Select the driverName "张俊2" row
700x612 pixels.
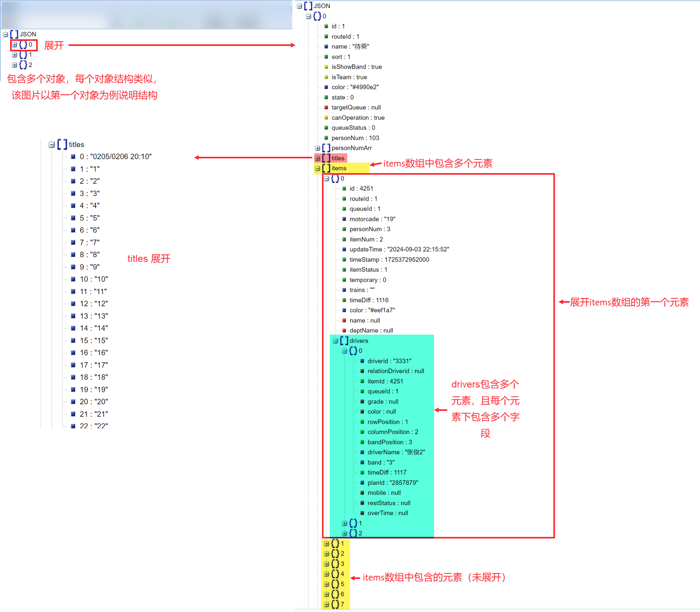tap(393, 452)
